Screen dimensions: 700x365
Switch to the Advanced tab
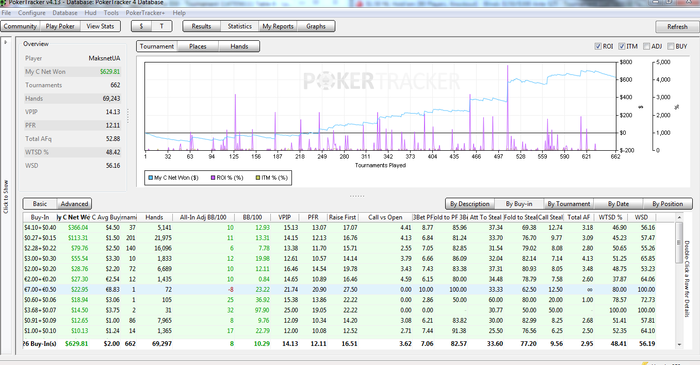click(x=74, y=204)
